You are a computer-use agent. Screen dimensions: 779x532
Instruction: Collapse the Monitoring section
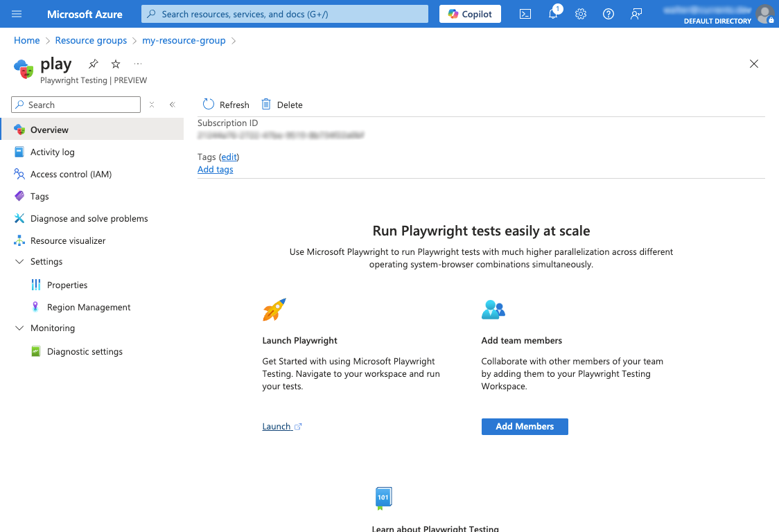tap(19, 328)
